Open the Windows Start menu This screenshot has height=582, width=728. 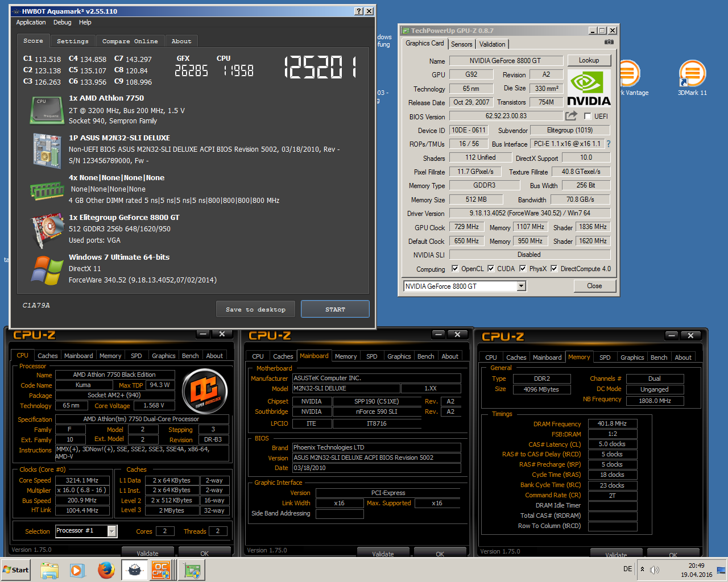click(x=16, y=570)
